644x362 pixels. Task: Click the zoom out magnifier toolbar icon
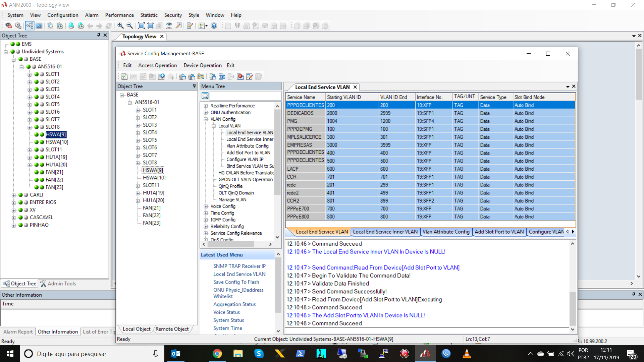point(129,26)
